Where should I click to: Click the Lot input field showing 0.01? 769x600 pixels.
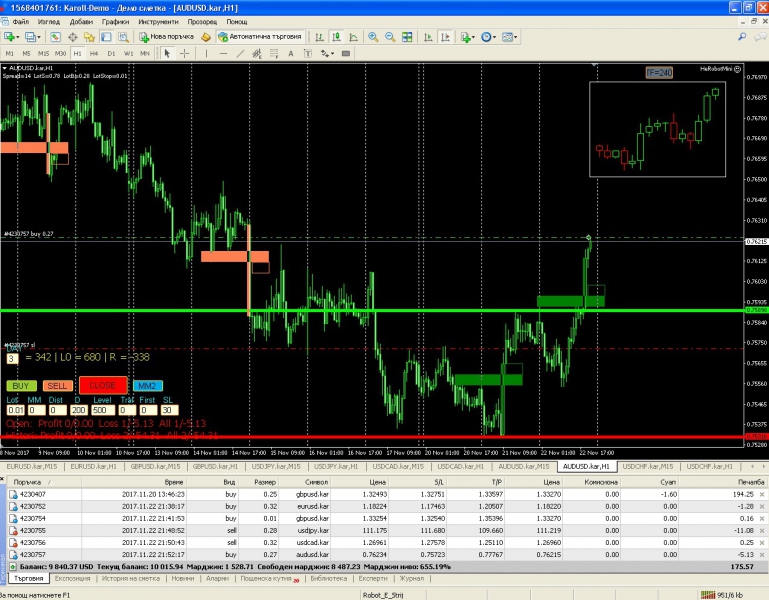click(15, 410)
